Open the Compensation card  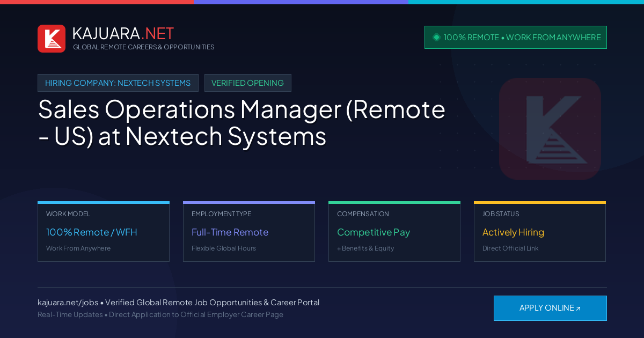click(x=394, y=232)
